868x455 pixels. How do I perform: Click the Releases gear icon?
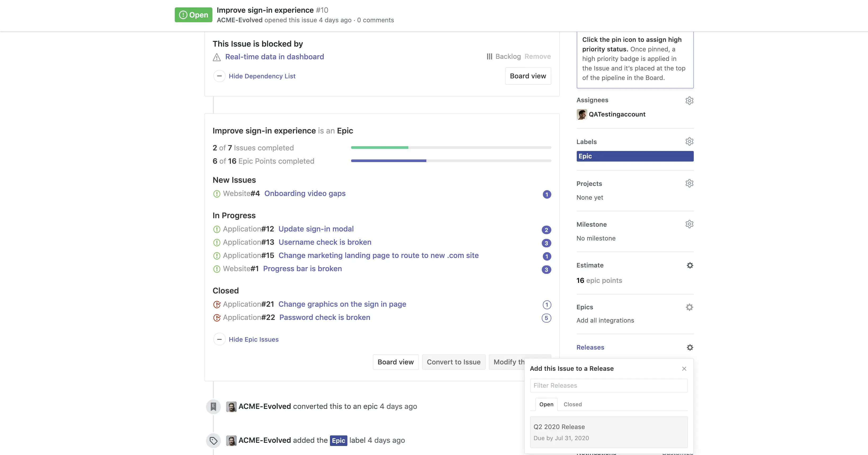pyautogui.click(x=690, y=347)
